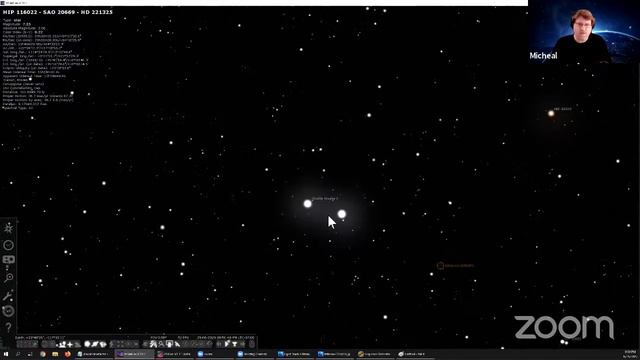640x360 pixels.
Task: Click the Quit button in Stellarium toolbar
Action: (x=252, y=344)
